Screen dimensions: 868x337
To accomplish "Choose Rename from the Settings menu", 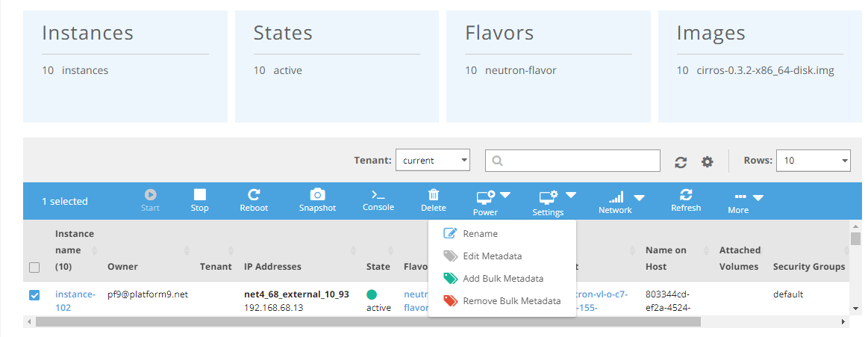I will (x=480, y=234).
